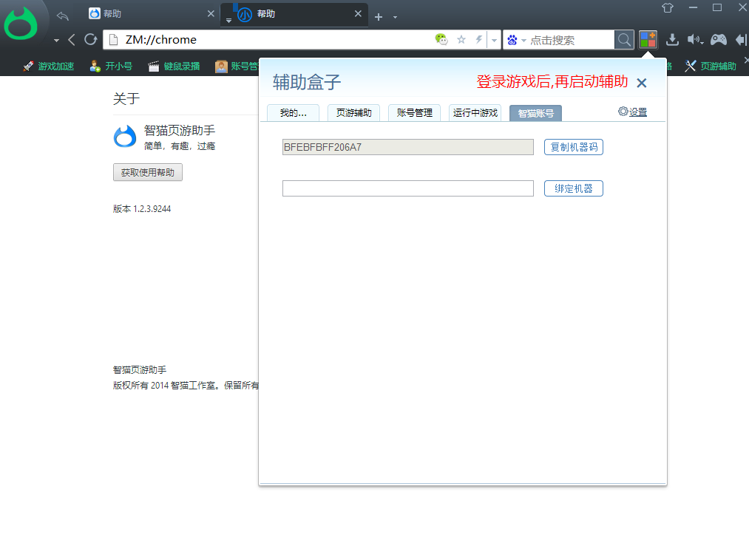Reload the page with refresh icon

(x=90, y=40)
